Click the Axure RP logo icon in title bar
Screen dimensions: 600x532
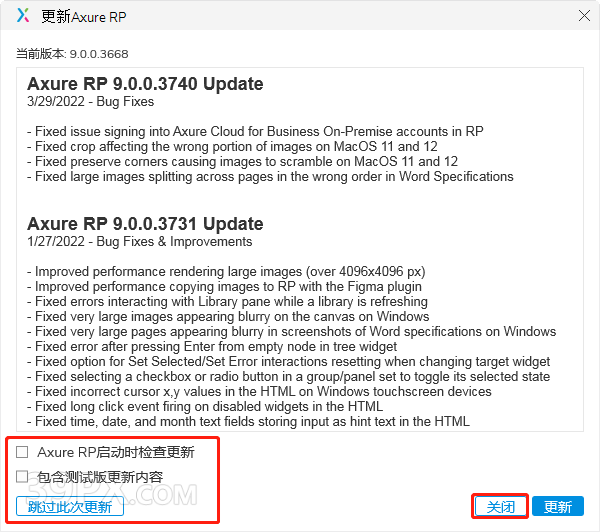pyautogui.click(x=23, y=15)
